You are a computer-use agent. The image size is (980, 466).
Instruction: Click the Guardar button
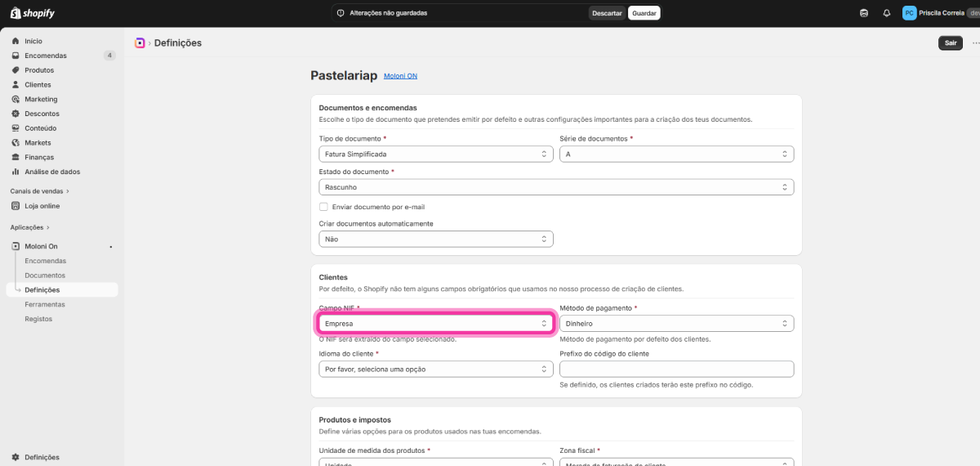[644, 13]
